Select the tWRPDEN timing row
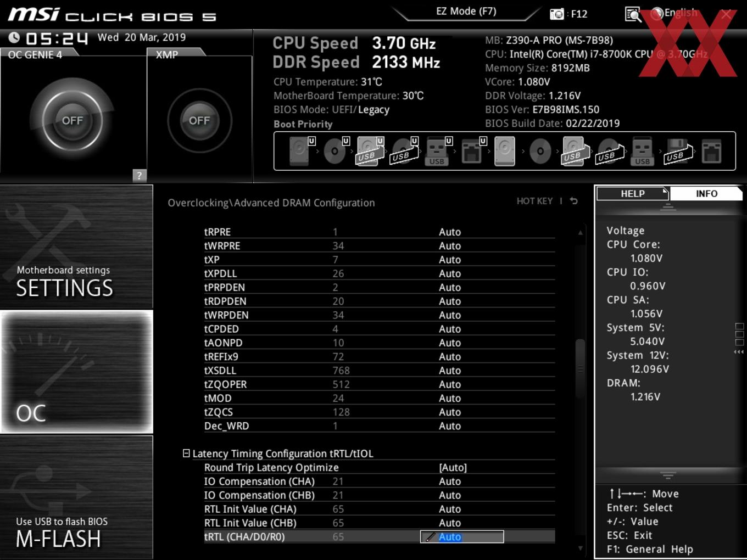747x560 pixels. point(379,315)
